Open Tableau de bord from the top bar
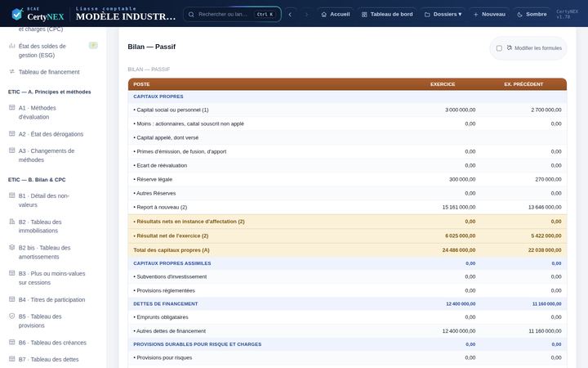This screenshot has height=368, width=588. [387, 14]
